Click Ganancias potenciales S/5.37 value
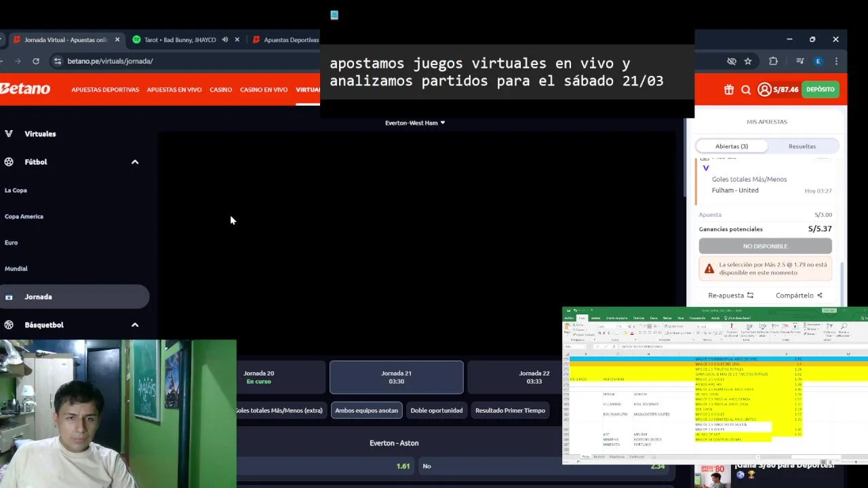 pos(820,229)
